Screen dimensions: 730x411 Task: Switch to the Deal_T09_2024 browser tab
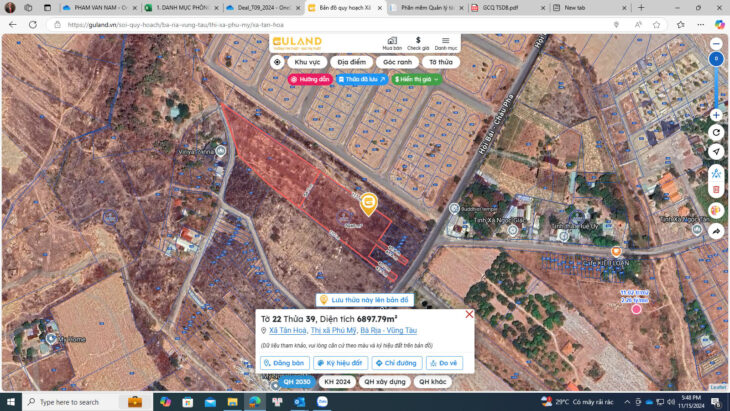click(259, 7)
